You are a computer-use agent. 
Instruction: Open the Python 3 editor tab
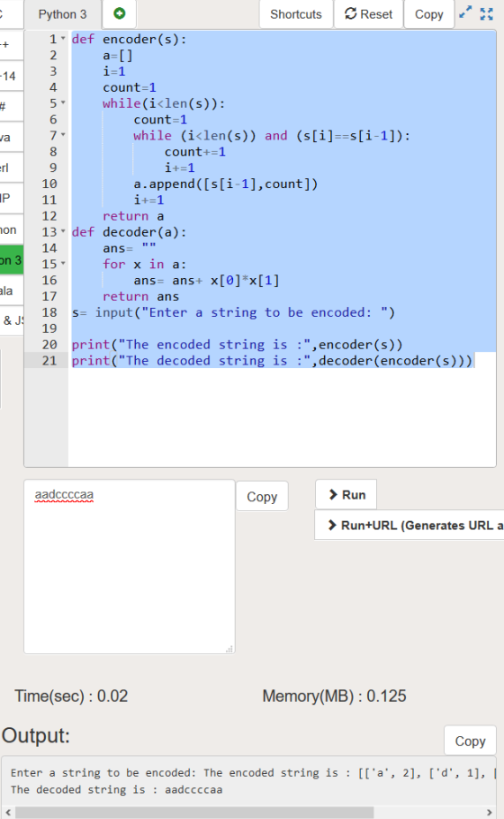[62, 14]
